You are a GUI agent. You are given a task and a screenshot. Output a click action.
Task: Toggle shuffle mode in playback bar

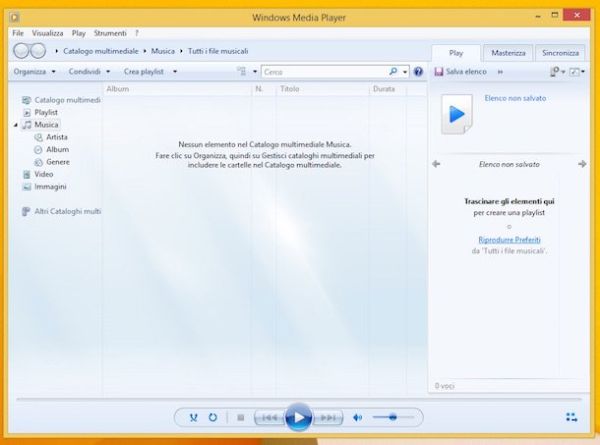pyautogui.click(x=194, y=417)
